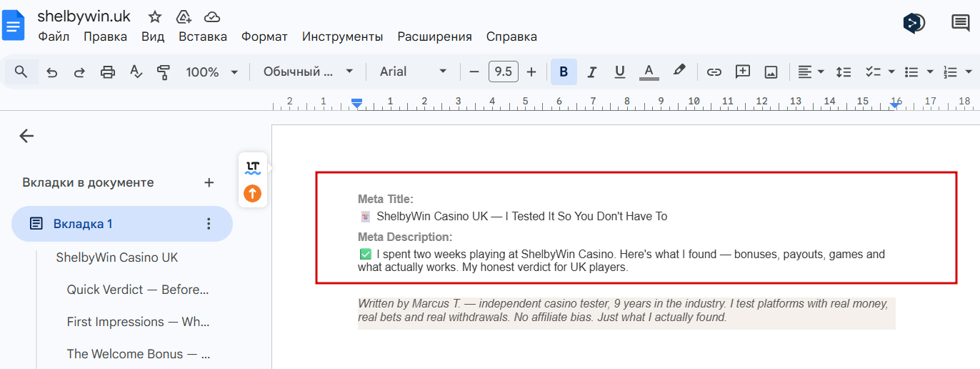The height and width of the screenshot is (369, 980).
Task: Increase the font size
Action: pos(531,72)
